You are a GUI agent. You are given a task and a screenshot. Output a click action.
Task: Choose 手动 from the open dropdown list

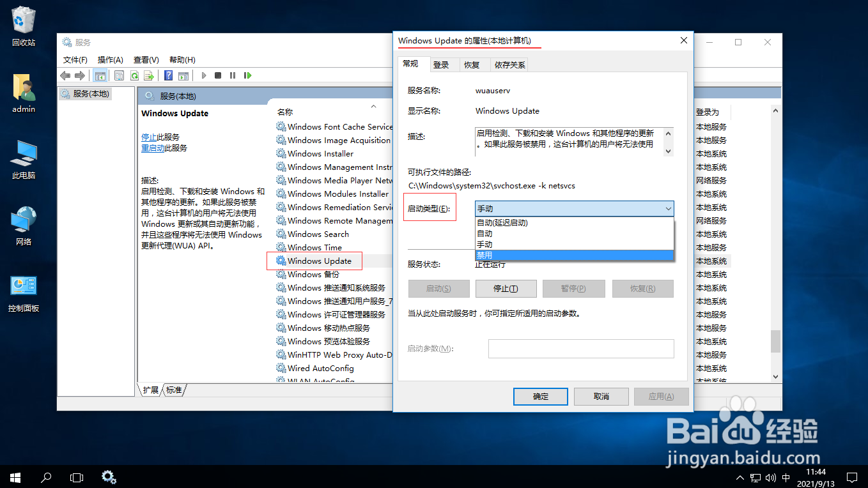pos(574,245)
